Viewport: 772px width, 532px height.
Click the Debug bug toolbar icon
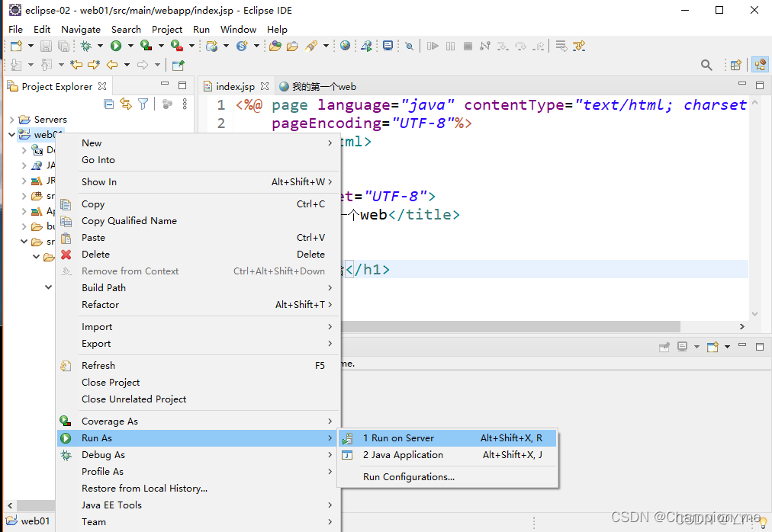pos(86,46)
